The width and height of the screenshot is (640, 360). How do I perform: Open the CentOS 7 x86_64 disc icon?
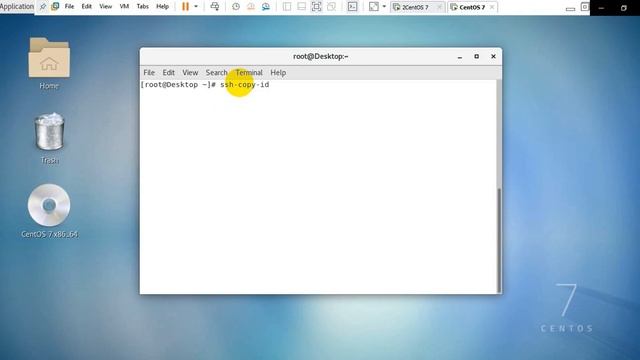click(49, 205)
